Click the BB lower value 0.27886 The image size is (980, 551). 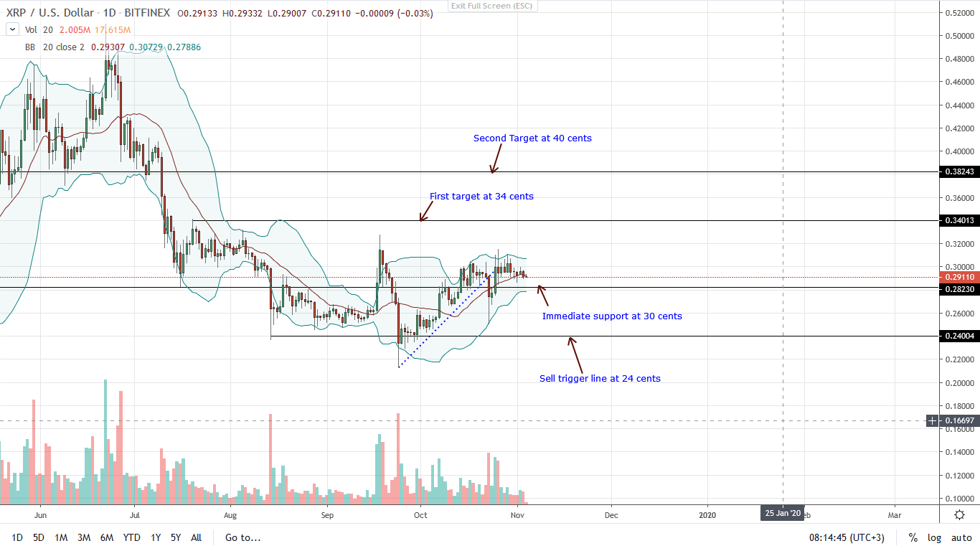[185, 47]
